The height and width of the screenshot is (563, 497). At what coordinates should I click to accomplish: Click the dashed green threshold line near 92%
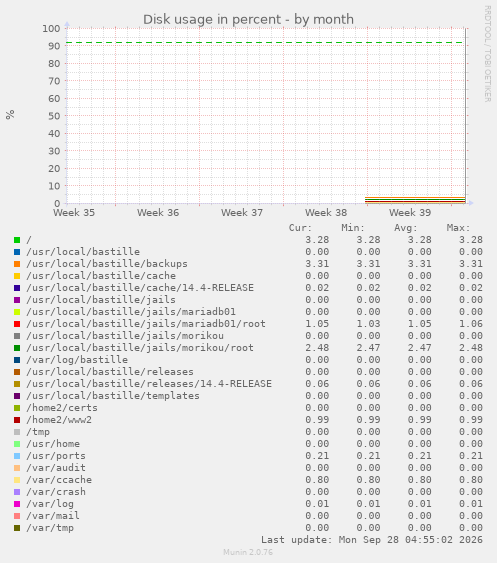[266, 43]
